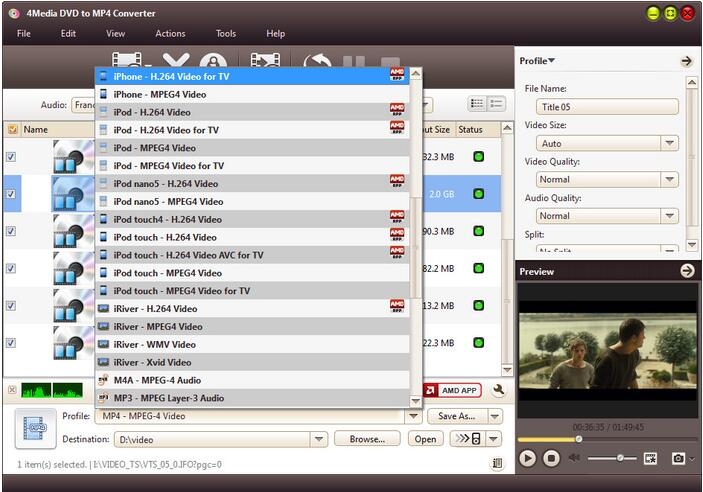Switch to detailed list view
This screenshot has height=492, width=703.
(496, 104)
